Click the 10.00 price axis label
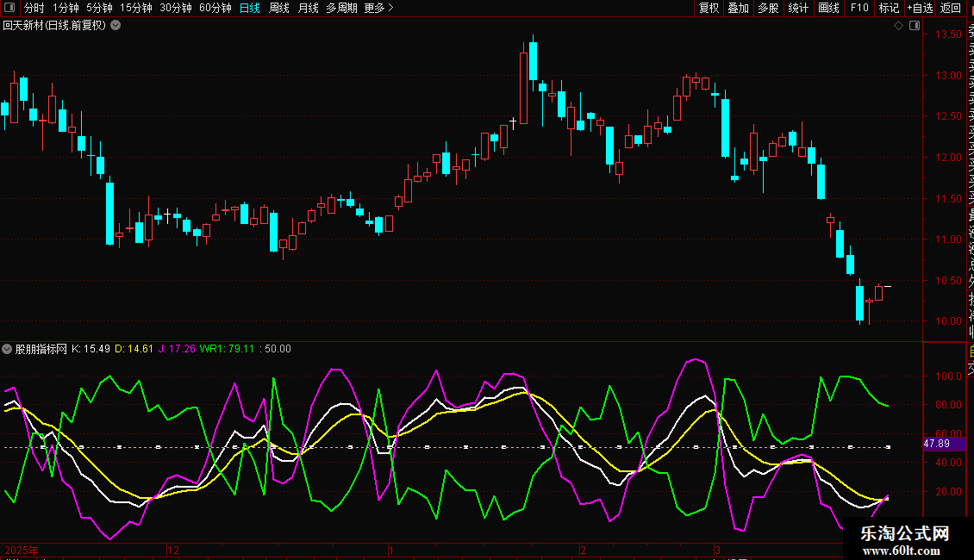 pos(948,321)
